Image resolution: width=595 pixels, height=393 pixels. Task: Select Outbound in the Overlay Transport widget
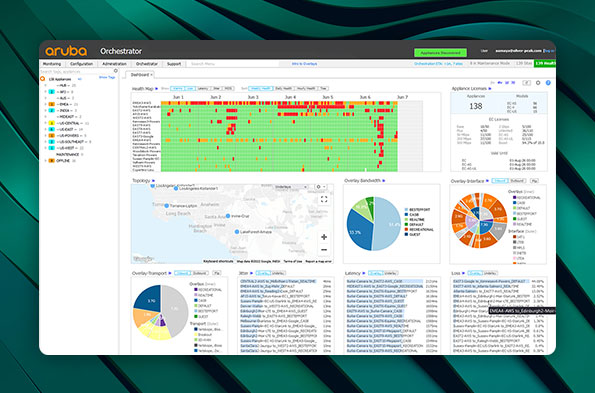coord(200,273)
